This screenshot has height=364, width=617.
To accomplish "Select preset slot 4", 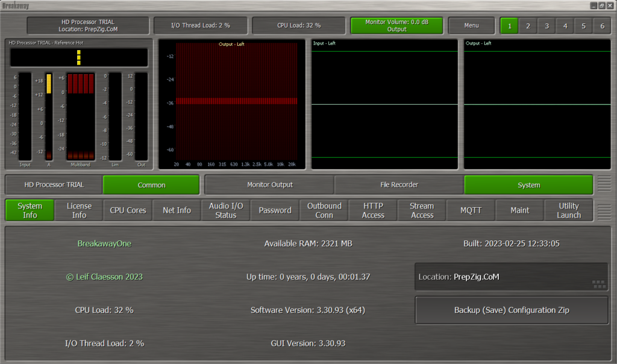I will 565,26.
